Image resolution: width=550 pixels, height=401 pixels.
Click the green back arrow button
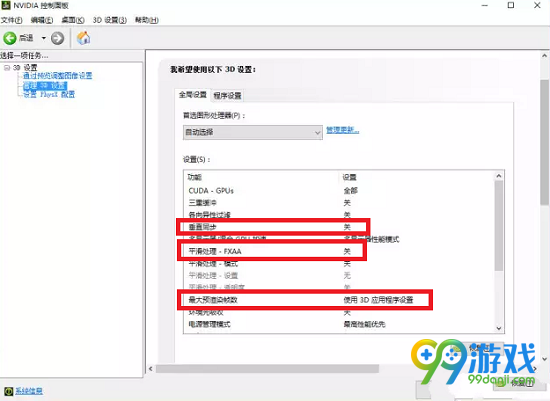click(x=10, y=38)
